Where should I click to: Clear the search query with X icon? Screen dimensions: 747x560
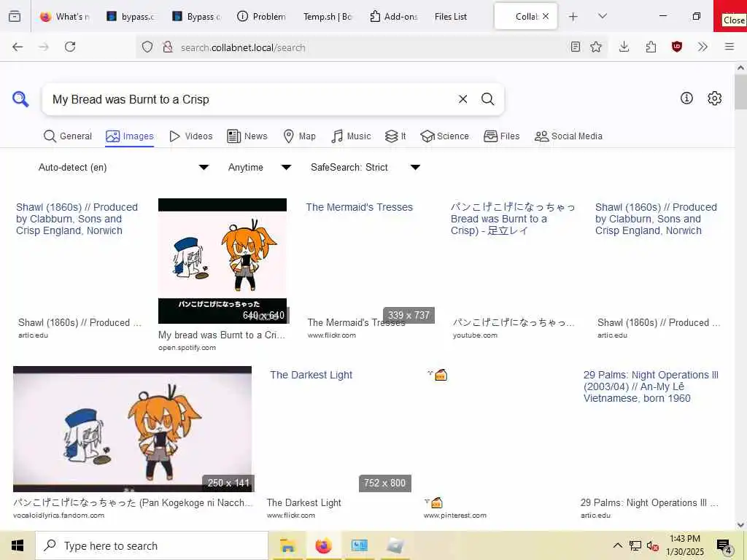pos(462,99)
